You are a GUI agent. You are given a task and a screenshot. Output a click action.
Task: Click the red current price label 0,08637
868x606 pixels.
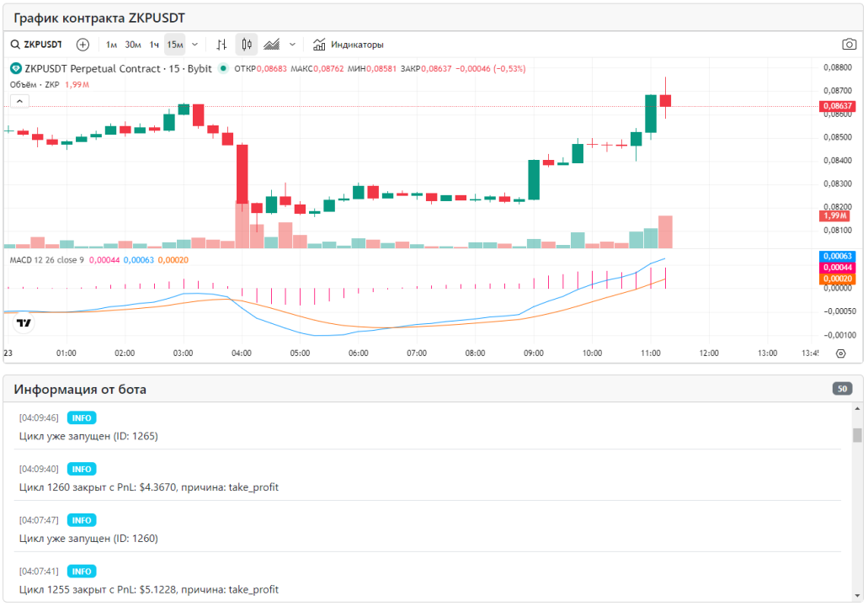[x=837, y=106]
